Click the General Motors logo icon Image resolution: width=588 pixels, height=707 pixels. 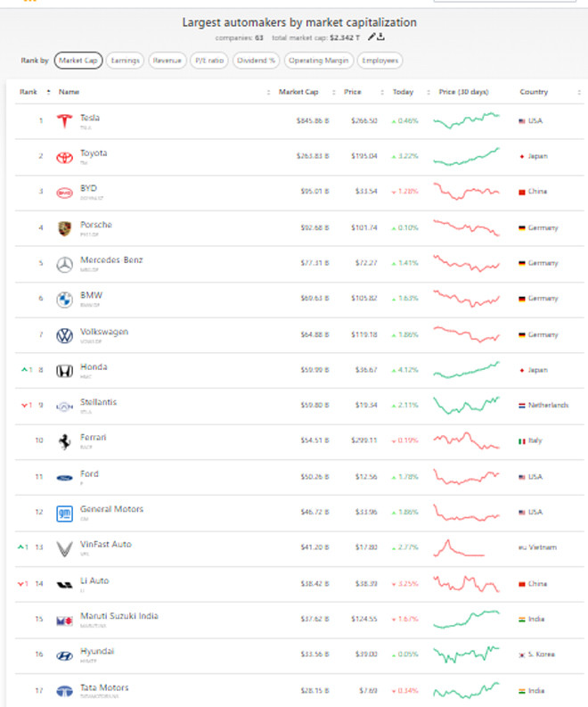[x=64, y=513]
